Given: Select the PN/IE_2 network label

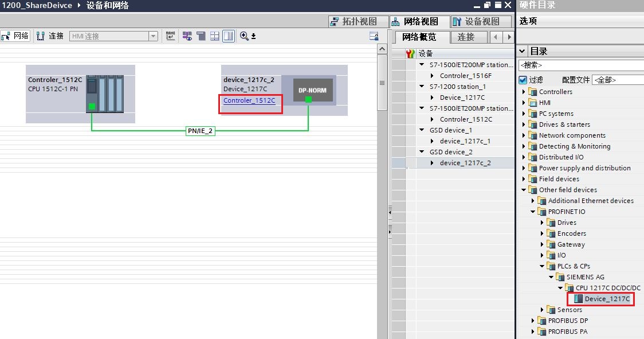Looking at the screenshot, I should point(201,131).
